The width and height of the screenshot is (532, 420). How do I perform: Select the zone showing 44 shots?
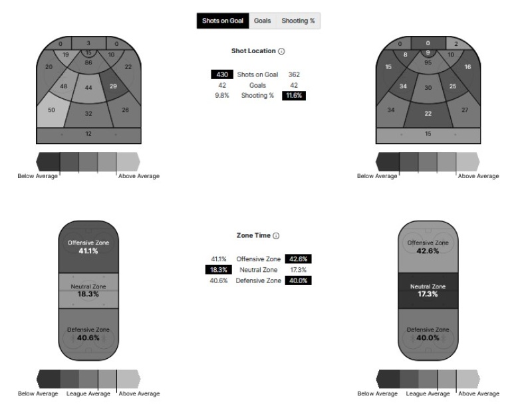point(88,88)
